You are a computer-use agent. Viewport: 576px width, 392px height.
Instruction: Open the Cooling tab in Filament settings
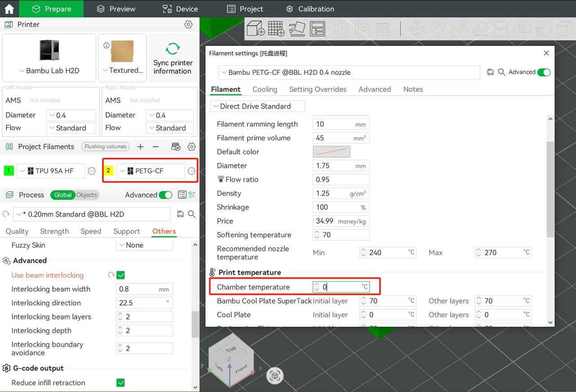(x=265, y=89)
